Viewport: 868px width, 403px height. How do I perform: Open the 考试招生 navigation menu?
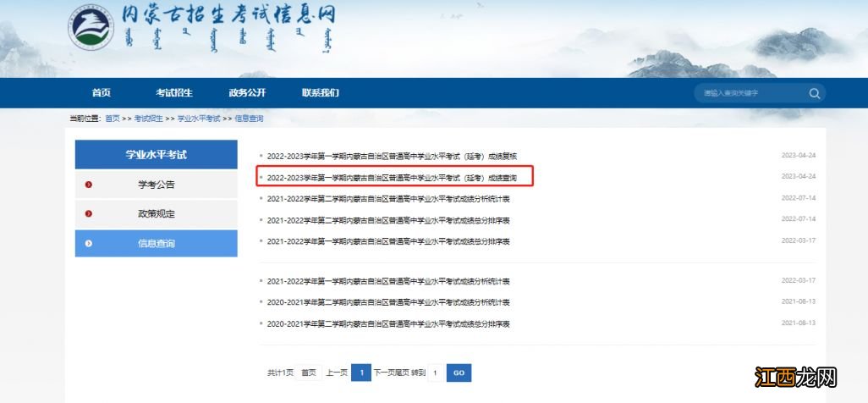pyautogui.click(x=174, y=93)
